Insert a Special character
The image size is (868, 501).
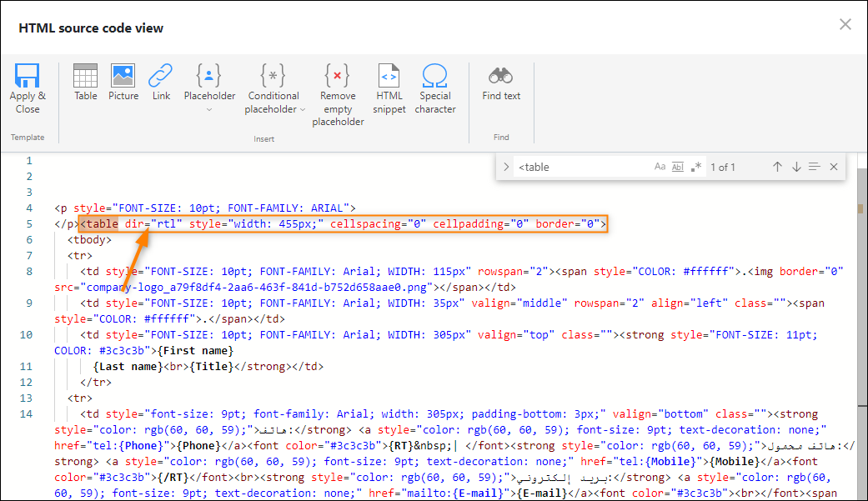click(435, 88)
